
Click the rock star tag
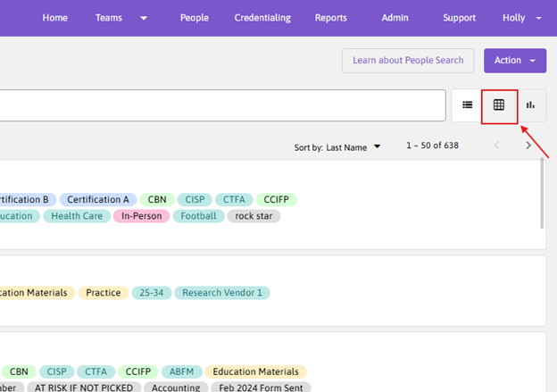[x=254, y=216]
